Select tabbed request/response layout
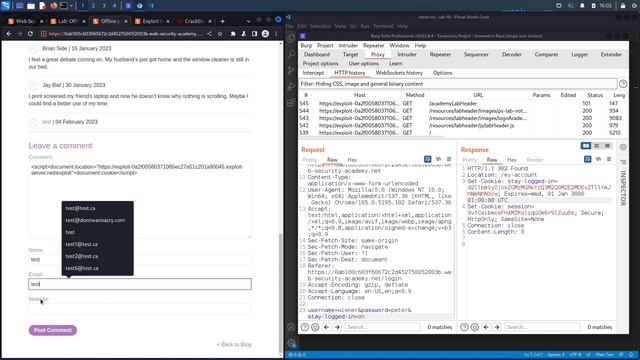This screenshot has width=640, height=360. tap(607, 146)
